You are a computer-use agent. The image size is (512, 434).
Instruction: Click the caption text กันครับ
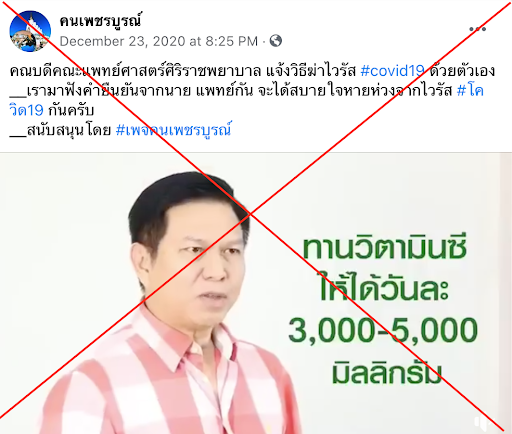(71, 110)
